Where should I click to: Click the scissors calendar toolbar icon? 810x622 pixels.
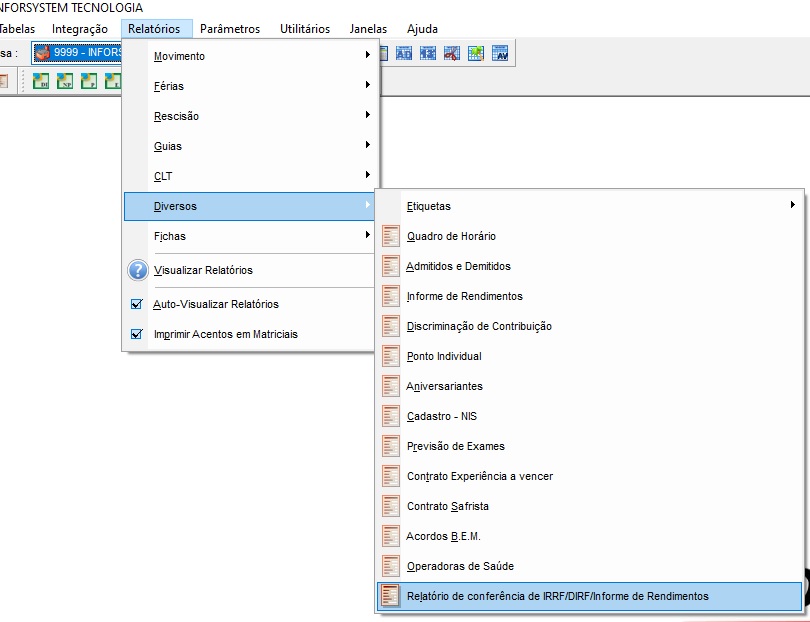(x=451, y=53)
